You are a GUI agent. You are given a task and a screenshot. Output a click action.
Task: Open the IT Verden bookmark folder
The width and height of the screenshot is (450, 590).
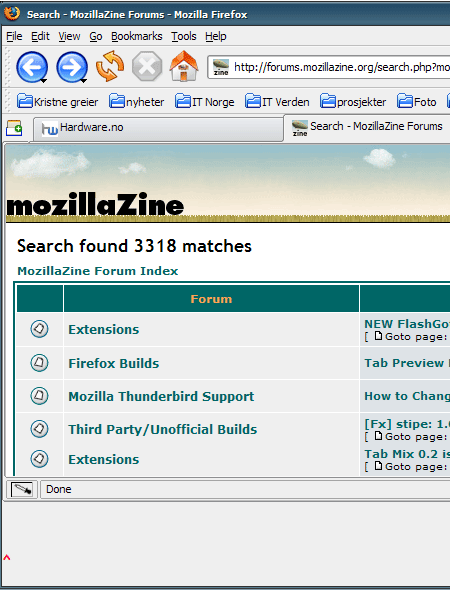click(277, 102)
